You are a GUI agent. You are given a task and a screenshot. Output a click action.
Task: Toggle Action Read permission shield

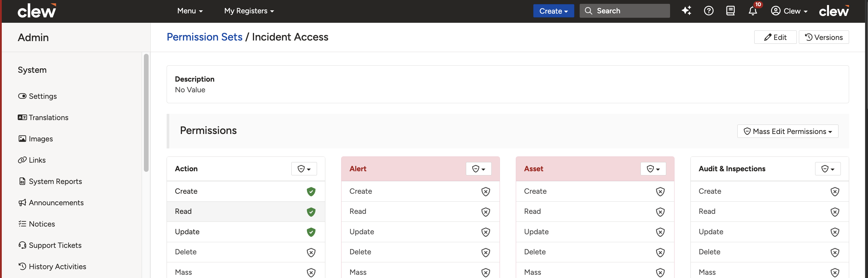pos(311,212)
